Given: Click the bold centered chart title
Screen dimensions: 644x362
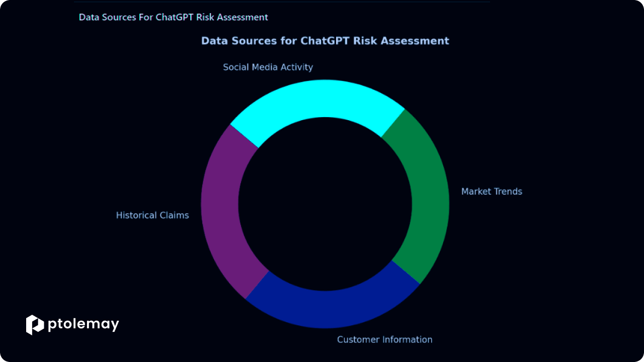Looking at the screenshot, I should (x=325, y=41).
